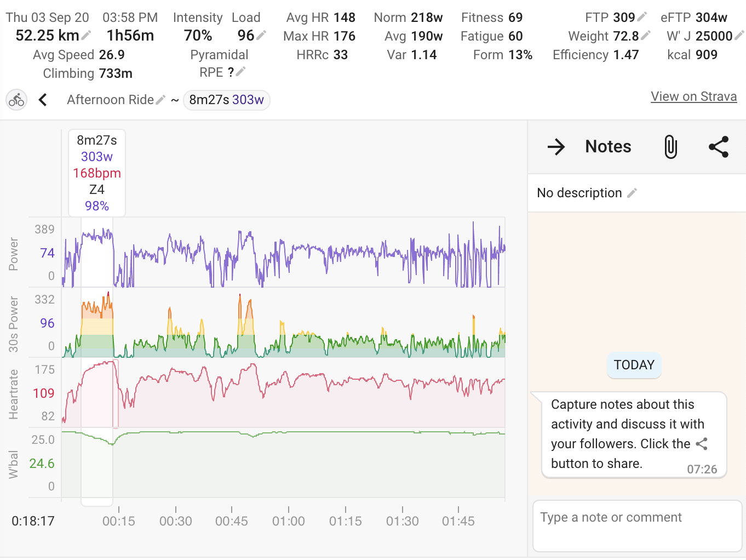
Task: Go back using the left chevron arrow
Action: tap(43, 100)
